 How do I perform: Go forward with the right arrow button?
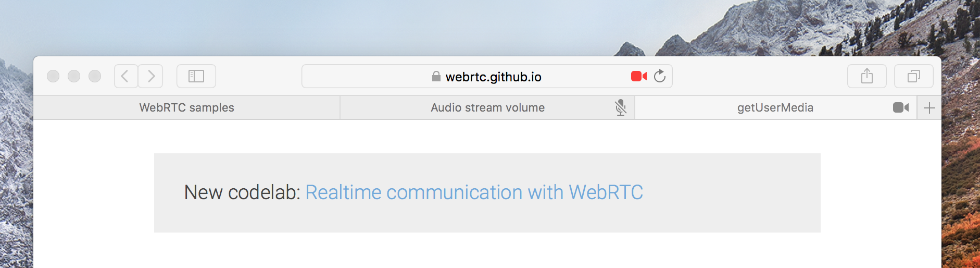coord(151,76)
